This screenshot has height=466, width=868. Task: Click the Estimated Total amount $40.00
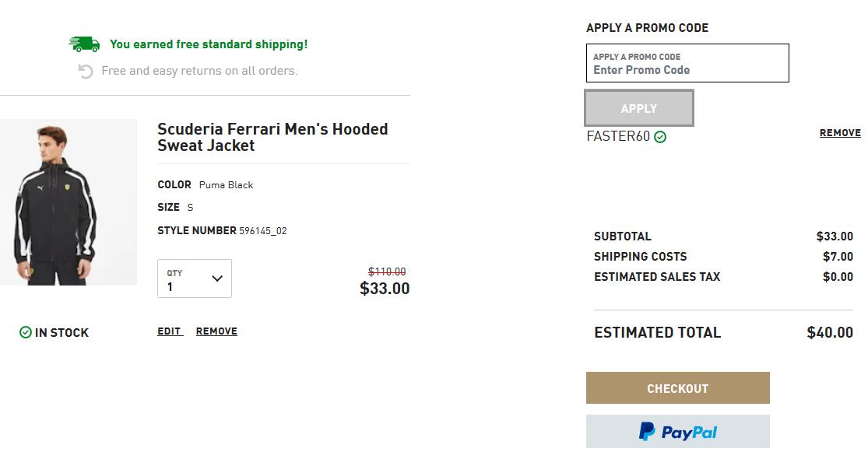click(829, 333)
